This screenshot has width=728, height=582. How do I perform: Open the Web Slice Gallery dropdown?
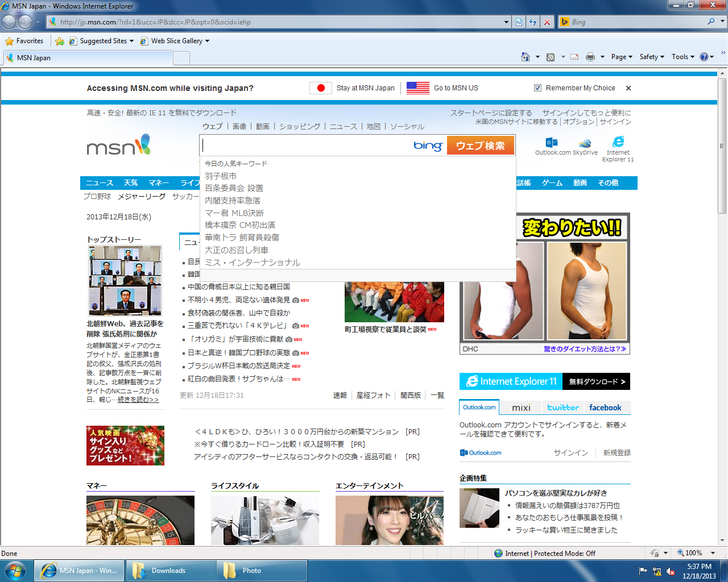click(175, 41)
